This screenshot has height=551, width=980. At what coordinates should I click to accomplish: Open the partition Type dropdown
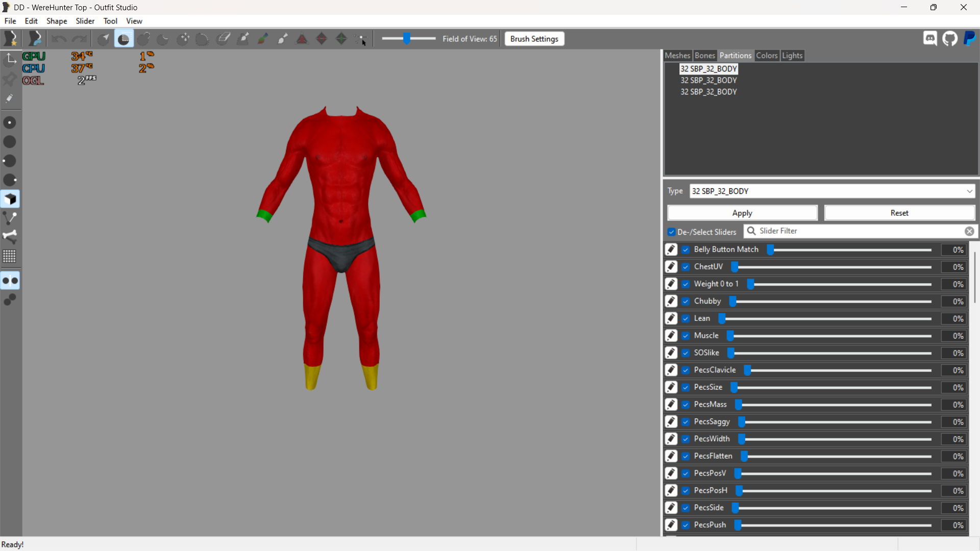[832, 191]
